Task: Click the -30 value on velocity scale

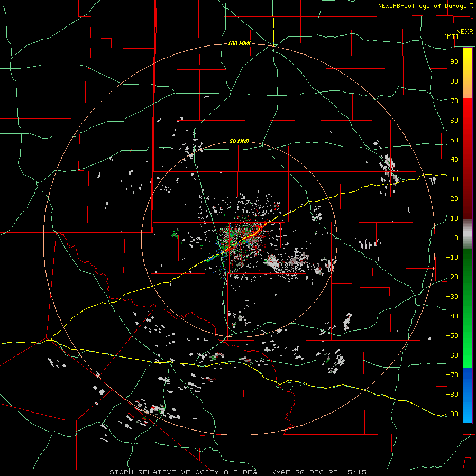Action: pyautogui.click(x=452, y=297)
